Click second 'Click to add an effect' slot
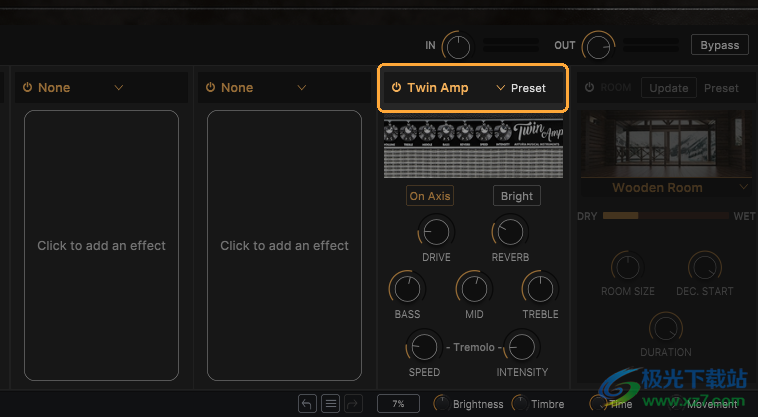Viewport: 758px width, 417px height. coord(284,245)
